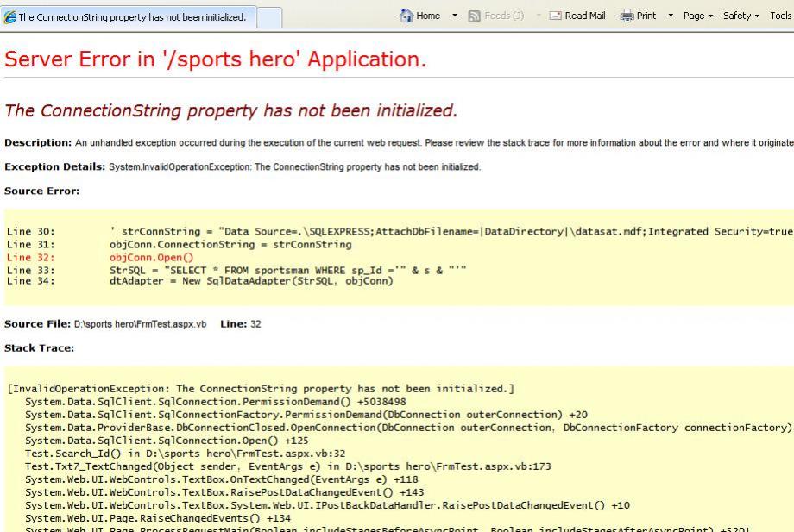794x532 pixels.
Task: Click Test.Txt7_TextChanged stack trace line
Action: click(288, 466)
